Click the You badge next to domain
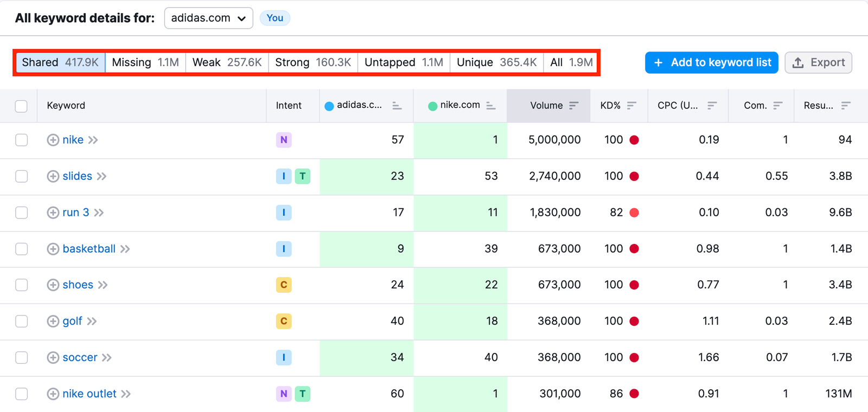The height and width of the screenshot is (412, 868). tap(275, 18)
